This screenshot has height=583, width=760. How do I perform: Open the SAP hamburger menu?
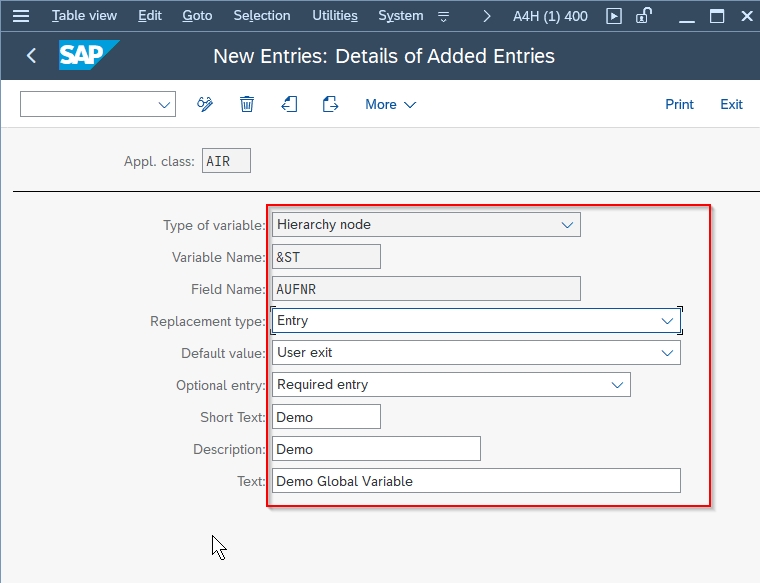click(21, 16)
